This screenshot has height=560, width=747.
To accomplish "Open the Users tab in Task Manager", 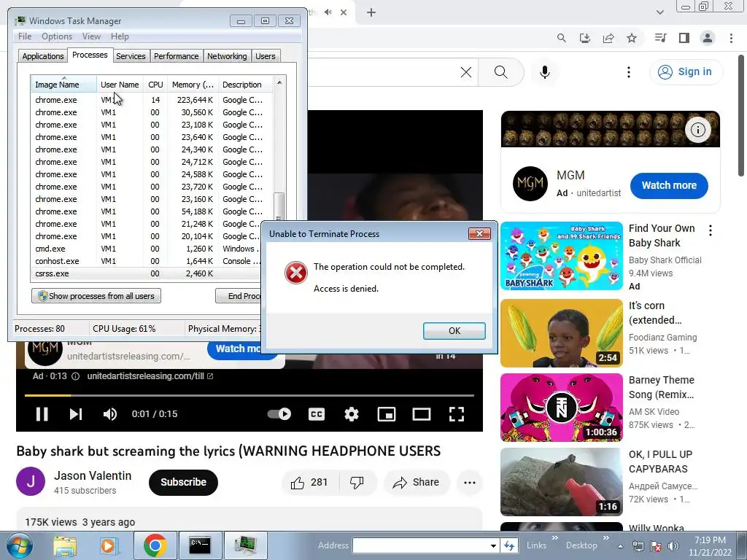I will pyautogui.click(x=266, y=56).
